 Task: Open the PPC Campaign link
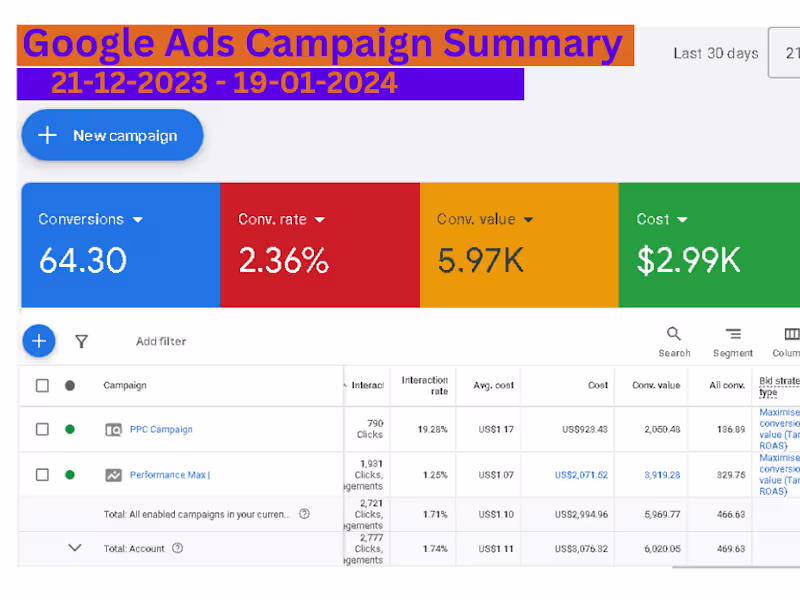[x=161, y=430]
